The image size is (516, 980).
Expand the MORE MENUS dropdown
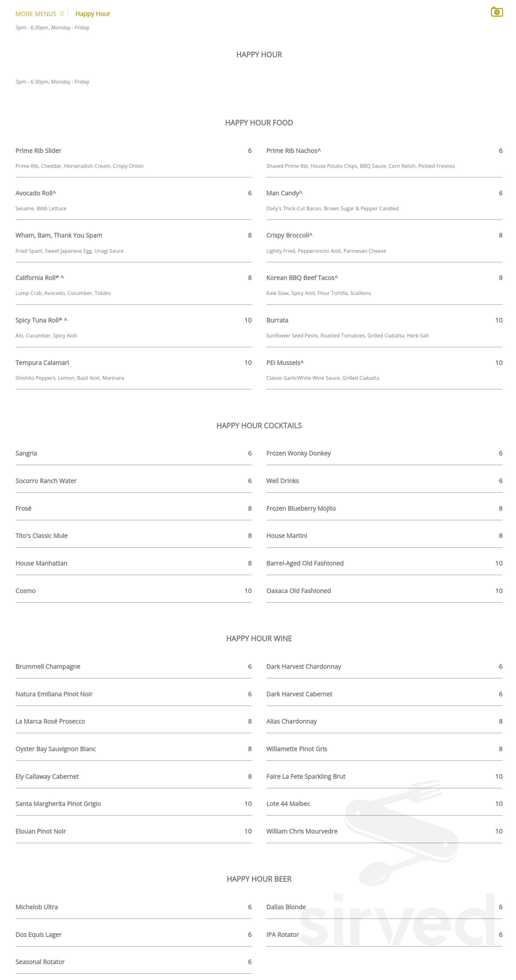tap(35, 14)
